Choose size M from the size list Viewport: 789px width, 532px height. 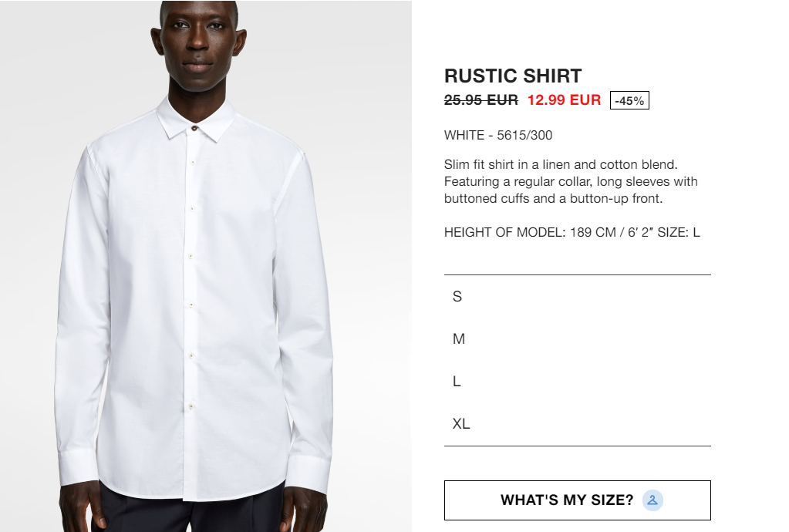[x=577, y=339]
